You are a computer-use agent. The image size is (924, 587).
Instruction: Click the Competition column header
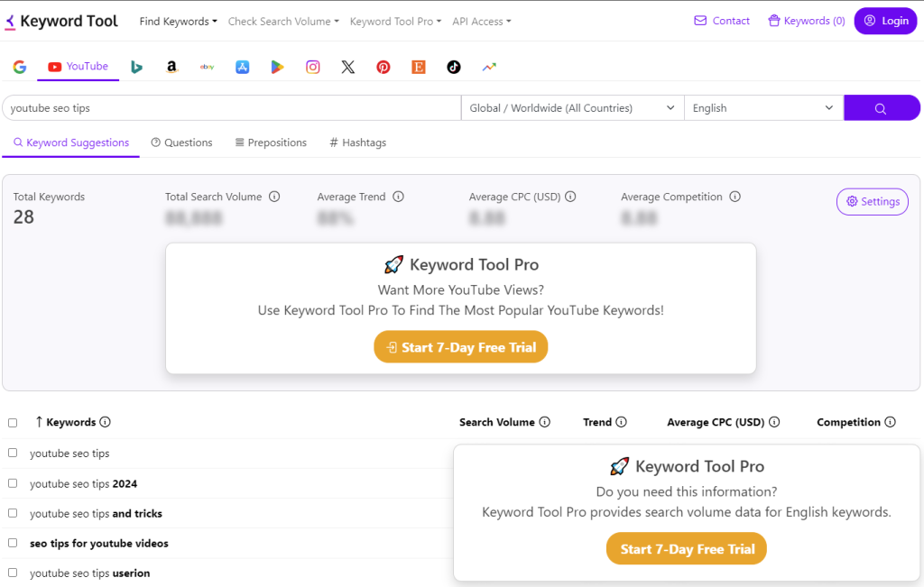click(848, 422)
